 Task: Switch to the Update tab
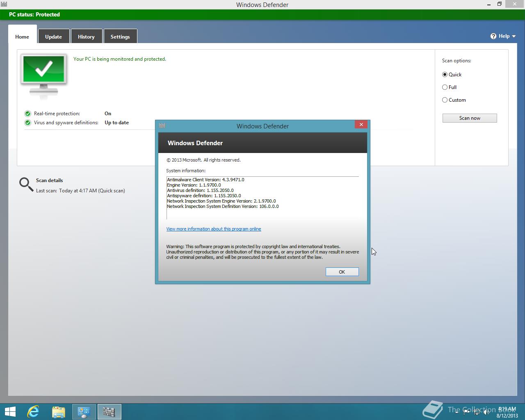pos(53,37)
